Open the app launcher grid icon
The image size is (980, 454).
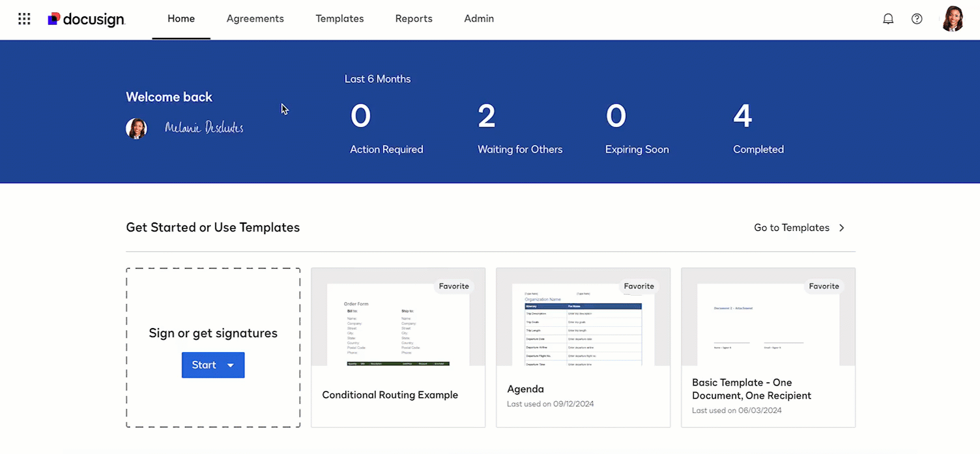[24, 19]
